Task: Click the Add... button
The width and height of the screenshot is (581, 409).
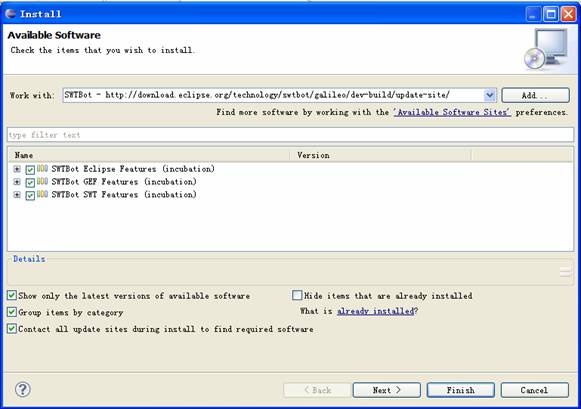Action: [535, 95]
